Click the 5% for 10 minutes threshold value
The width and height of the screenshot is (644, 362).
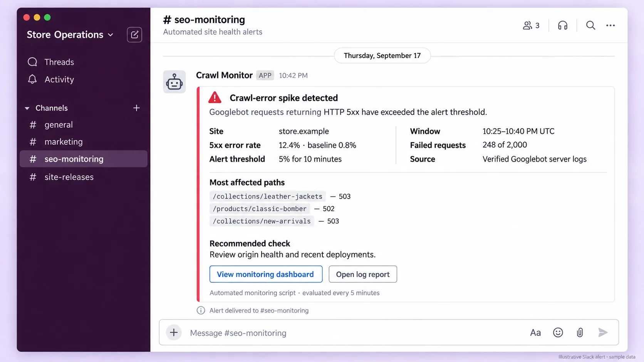(310, 159)
